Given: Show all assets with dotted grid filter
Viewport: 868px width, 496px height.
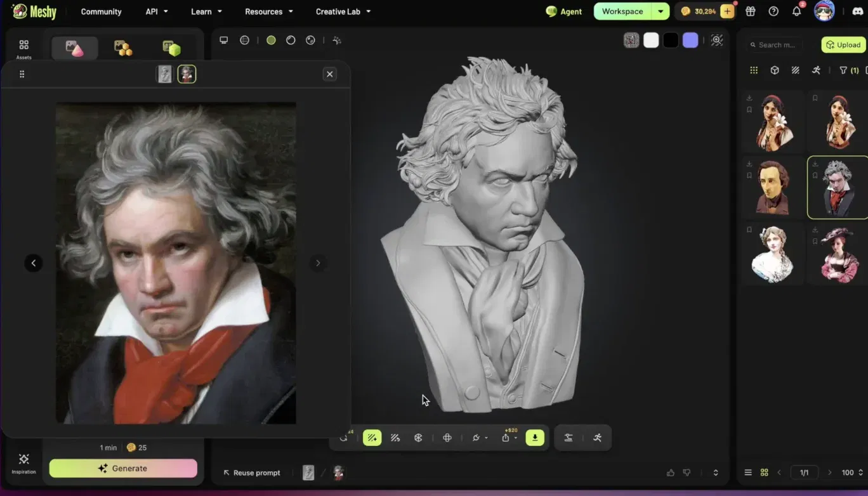Looking at the screenshot, I should (754, 70).
